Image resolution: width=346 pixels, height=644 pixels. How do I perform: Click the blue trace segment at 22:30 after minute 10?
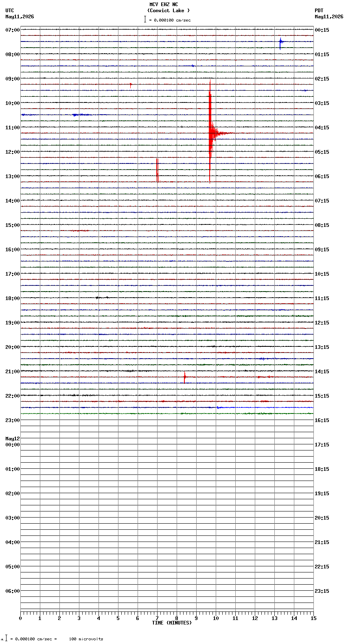click(265, 407)
